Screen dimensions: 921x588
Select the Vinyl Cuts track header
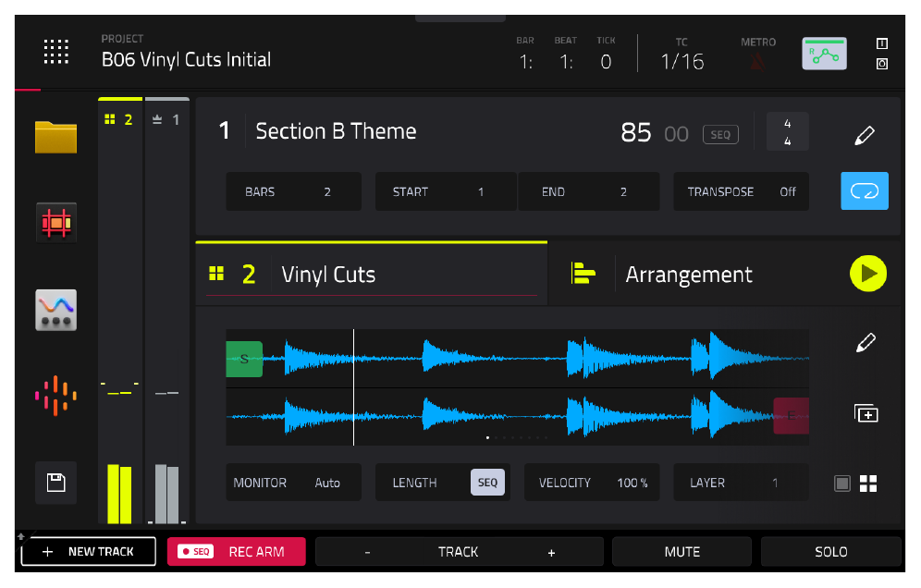coord(371,274)
